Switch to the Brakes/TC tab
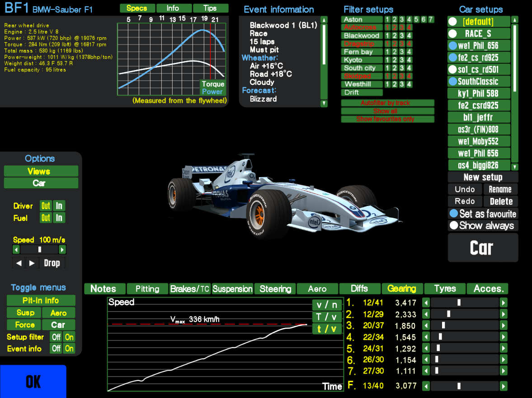This screenshot has width=532, height=398. (190, 289)
